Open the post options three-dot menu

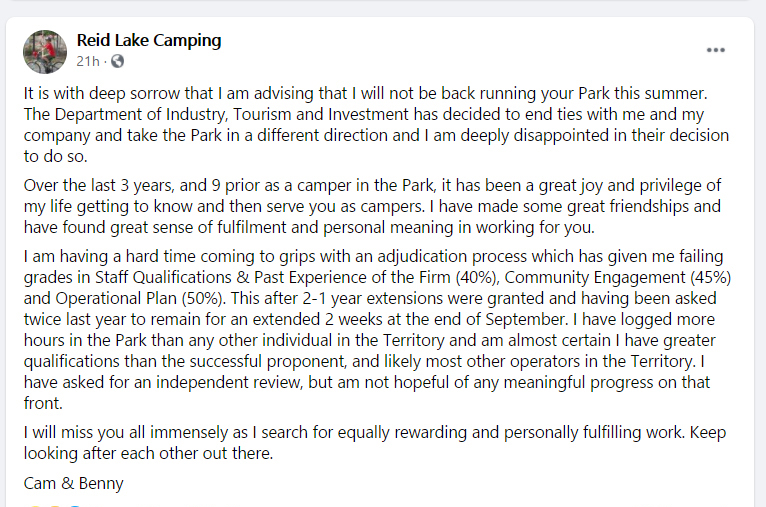pos(716,50)
